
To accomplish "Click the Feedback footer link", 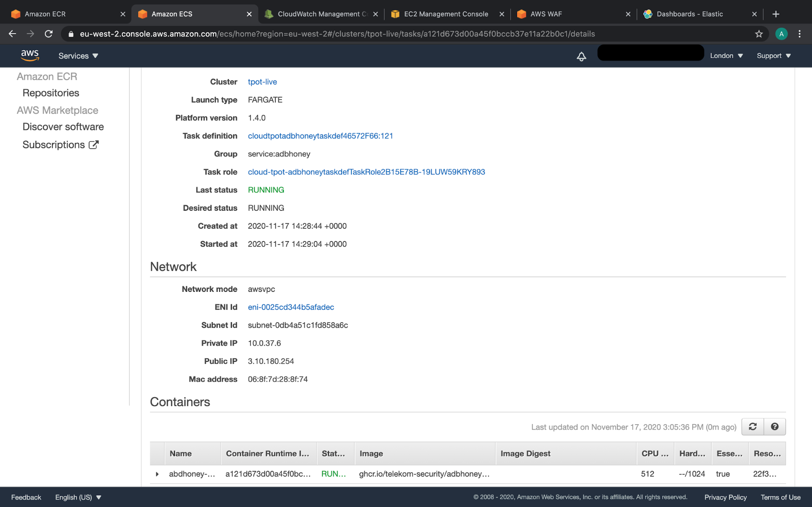I will 26,497.
